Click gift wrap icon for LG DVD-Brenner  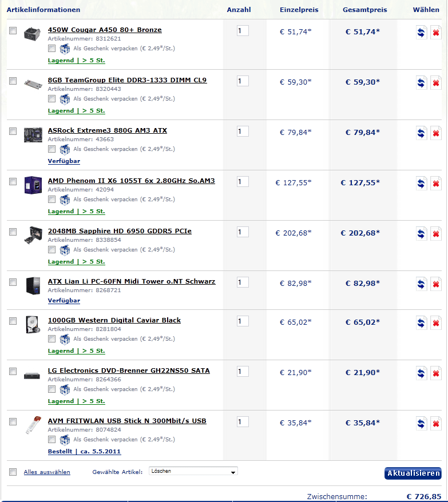[65, 389]
